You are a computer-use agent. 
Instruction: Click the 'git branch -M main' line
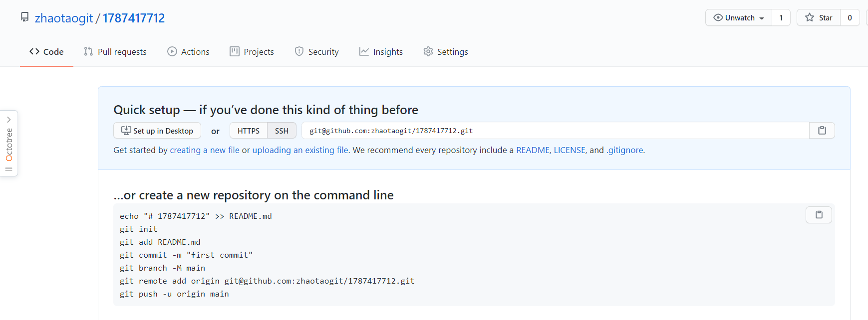click(x=163, y=268)
